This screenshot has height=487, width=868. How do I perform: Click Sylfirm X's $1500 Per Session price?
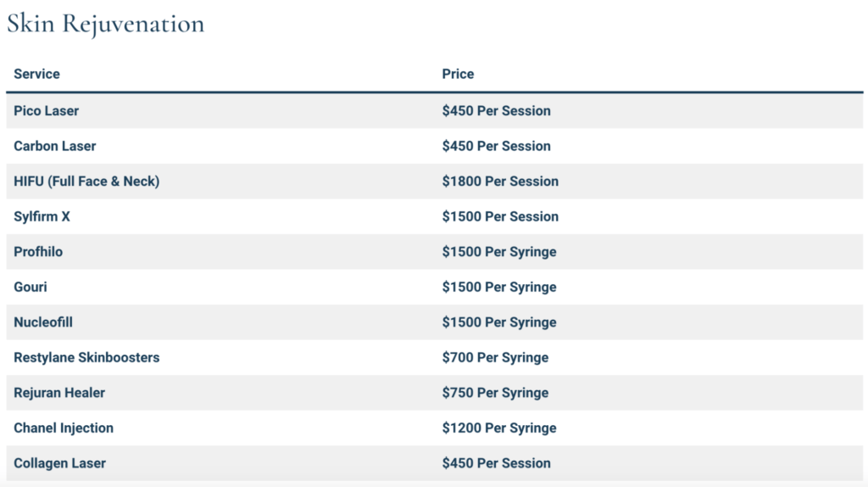point(500,216)
